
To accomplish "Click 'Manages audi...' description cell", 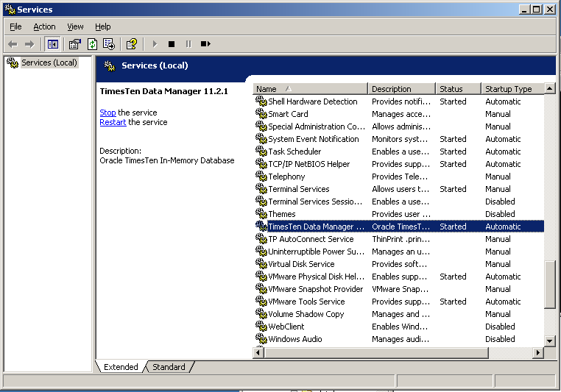I will click(401, 339).
